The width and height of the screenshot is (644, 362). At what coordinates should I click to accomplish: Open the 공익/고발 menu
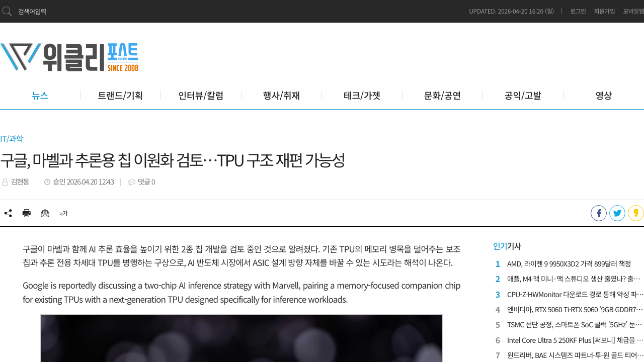tap(523, 96)
